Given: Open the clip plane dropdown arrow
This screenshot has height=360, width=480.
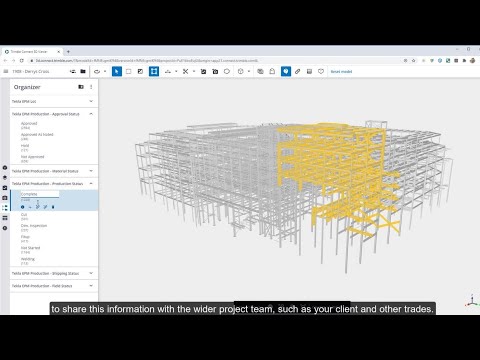Looking at the screenshot, I should click(194, 71).
